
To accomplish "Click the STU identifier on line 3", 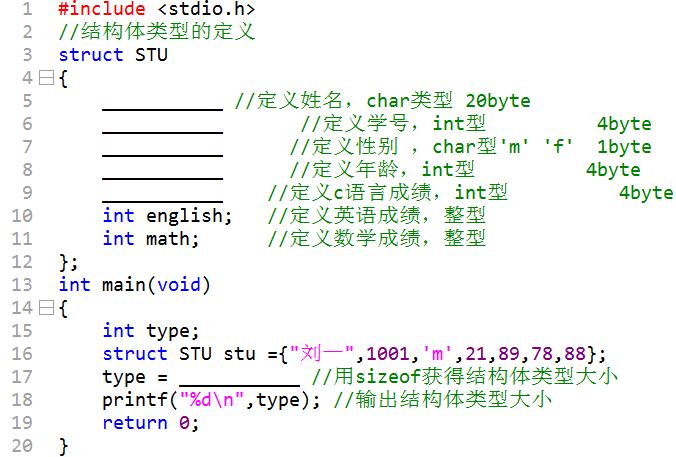I will click(151, 55).
